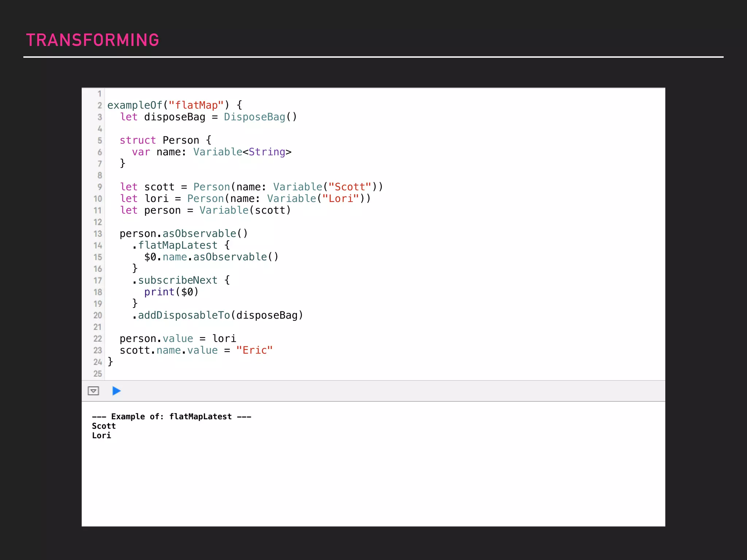Click the "flatMap" string literal
The width and height of the screenshot is (747, 560).
(x=196, y=105)
